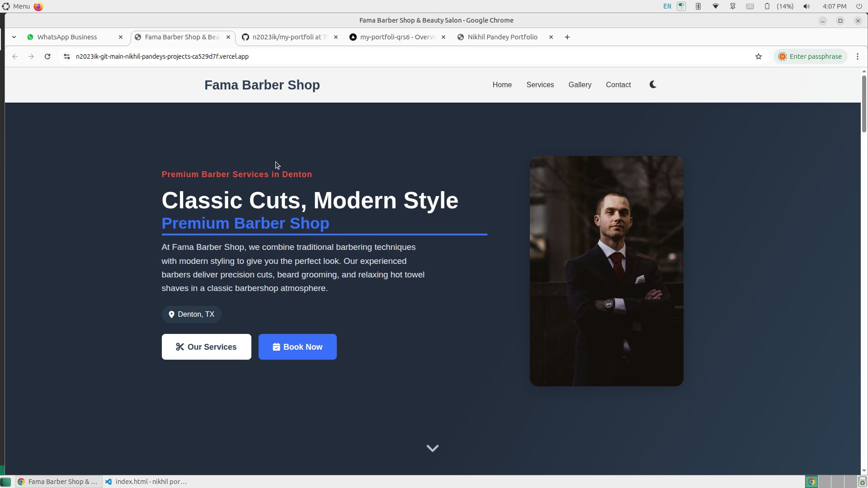This screenshot has width=868, height=488.
Task: Switch to WhatsApp Business tab
Action: pos(67,37)
